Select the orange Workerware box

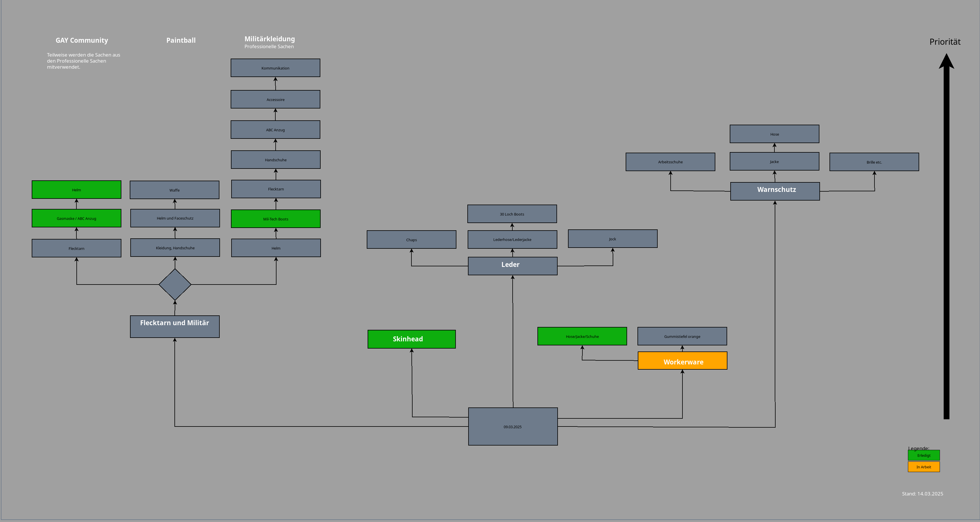coord(682,361)
